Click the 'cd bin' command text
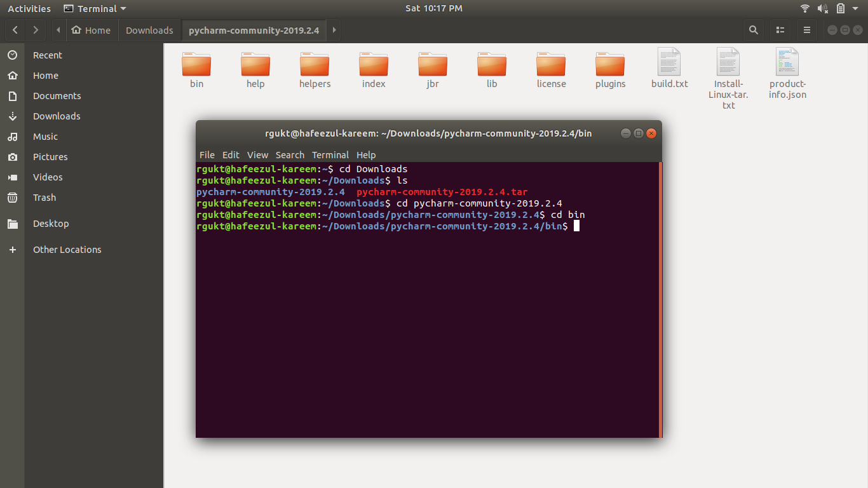The width and height of the screenshot is (868, 488). point(567,215)
